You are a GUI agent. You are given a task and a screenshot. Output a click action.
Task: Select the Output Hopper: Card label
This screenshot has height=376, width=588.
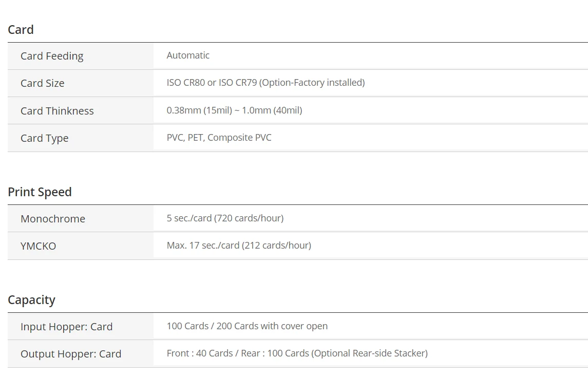pos(71,354)
